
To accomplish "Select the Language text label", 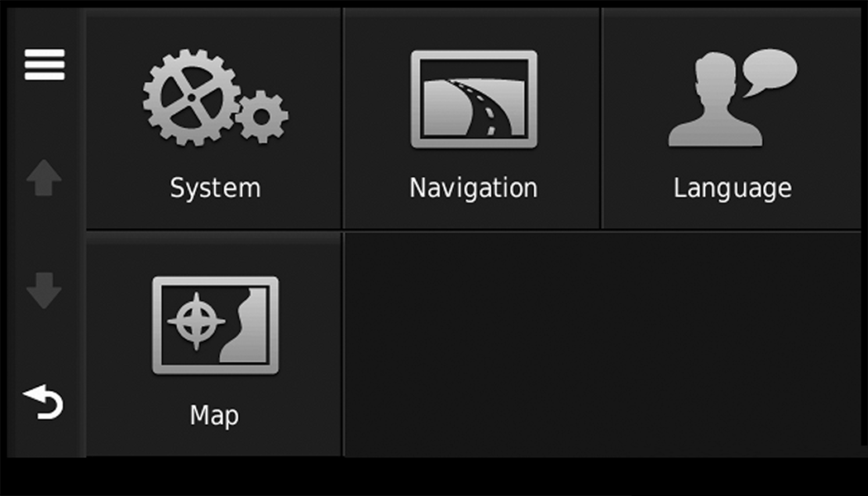I will (x=732, y=188).
